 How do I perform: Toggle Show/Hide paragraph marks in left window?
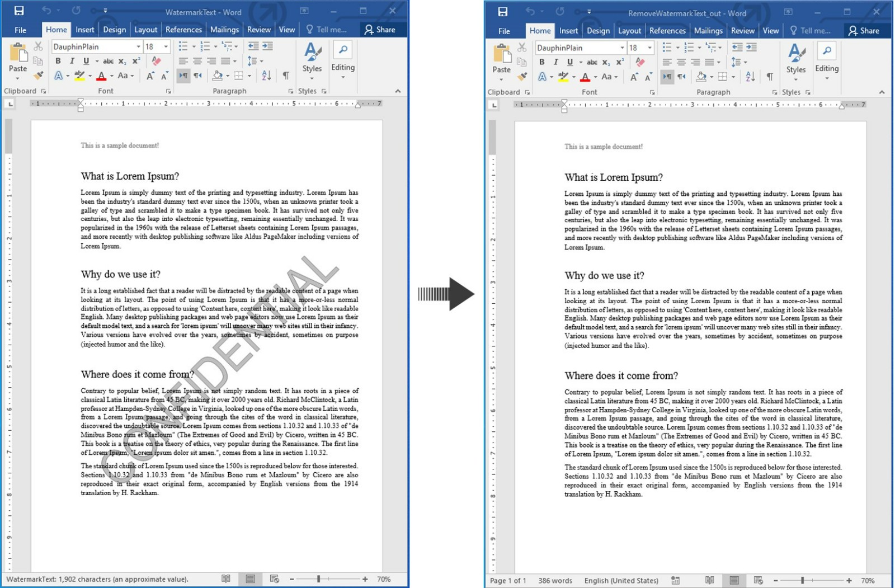coord(286,76)
